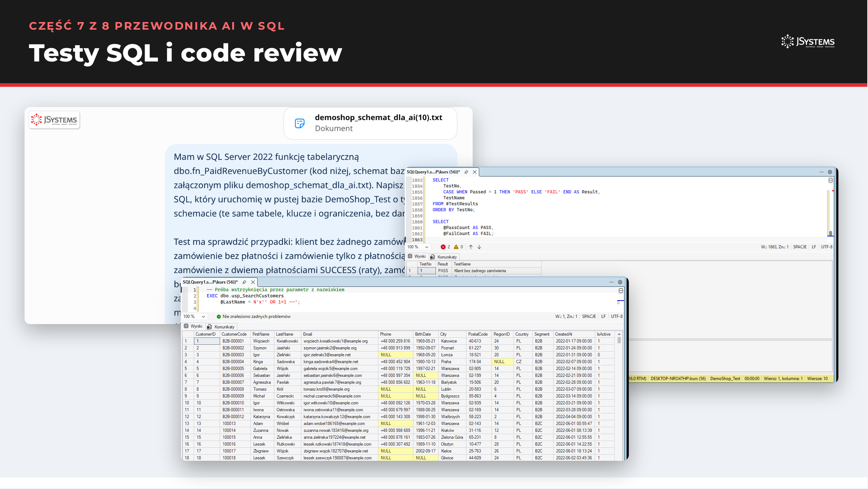Go to next issue with the down arrow
Viewport: 868px width, 489px height.
point(479,247)
